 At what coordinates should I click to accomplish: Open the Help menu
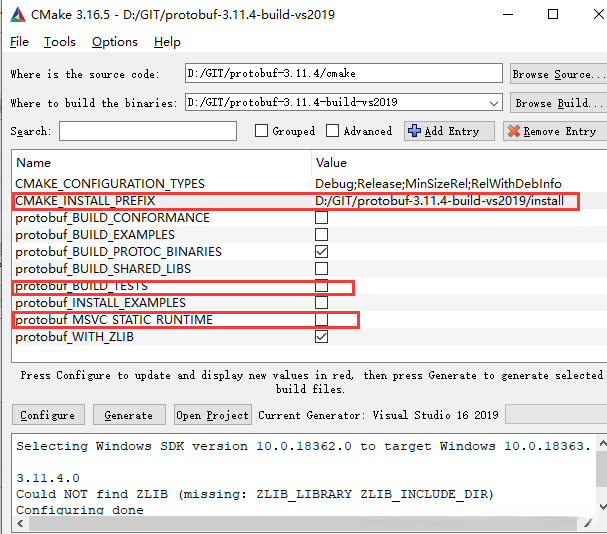(167, 42)
